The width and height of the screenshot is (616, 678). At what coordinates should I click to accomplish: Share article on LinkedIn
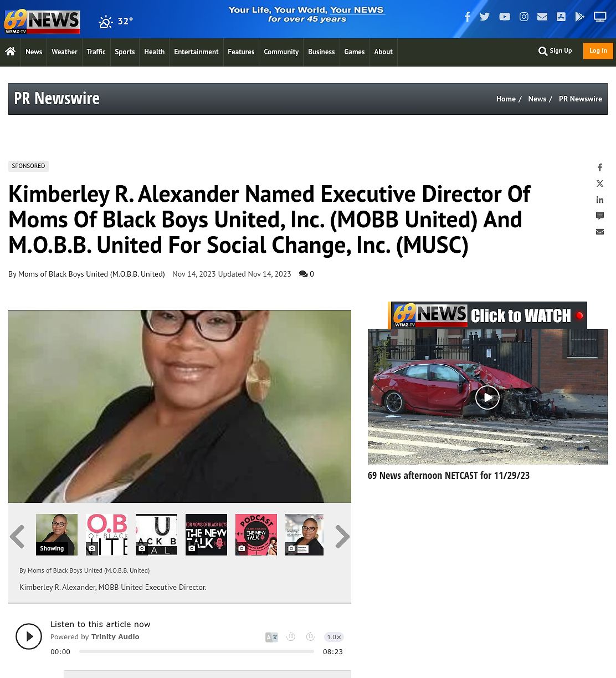pos(600,200)
